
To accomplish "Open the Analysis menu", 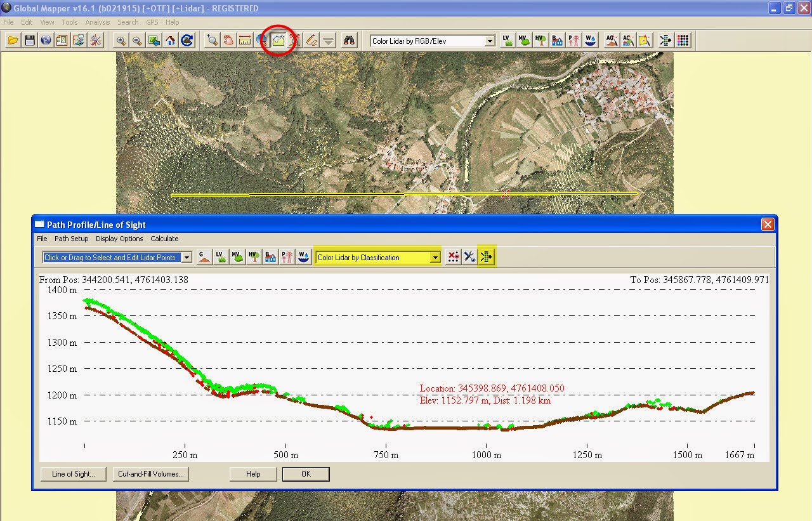I will click(97, 22).
